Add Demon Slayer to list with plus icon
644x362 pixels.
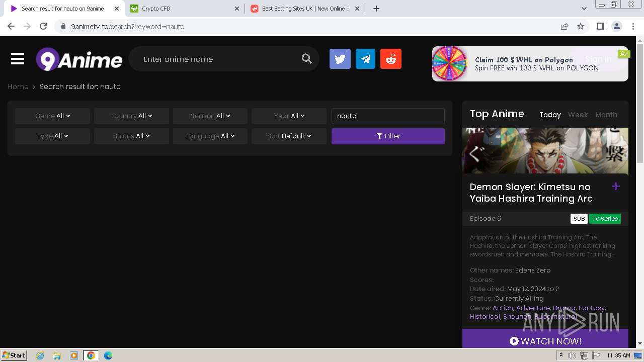[615, 187]
